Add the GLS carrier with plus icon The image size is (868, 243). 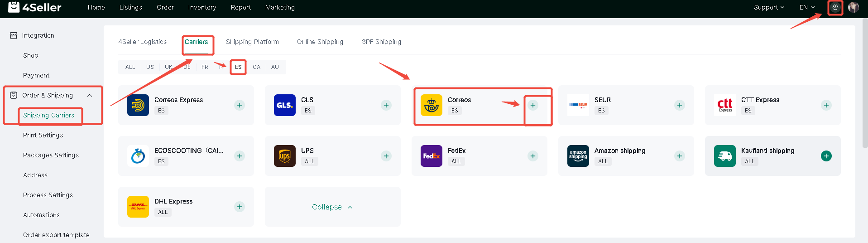click(x=386, y=105)
